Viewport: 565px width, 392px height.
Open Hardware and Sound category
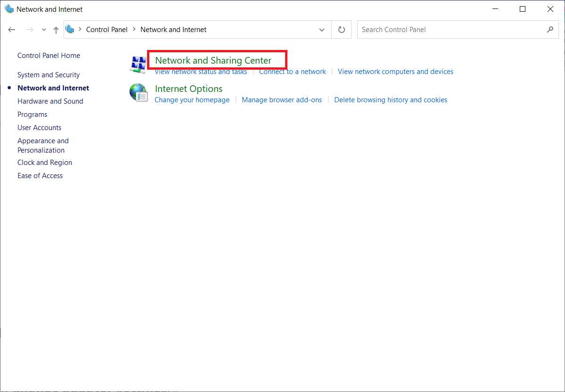(x=50, y=101)
